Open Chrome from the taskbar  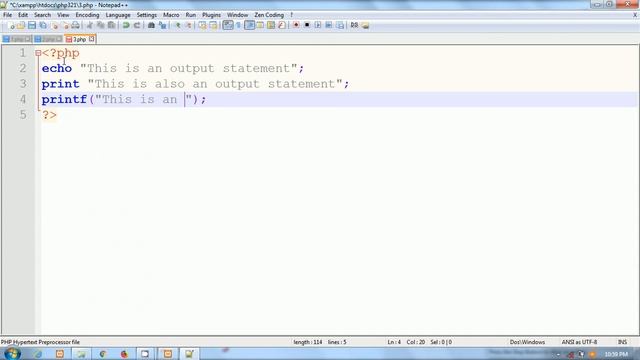point(102,354)
